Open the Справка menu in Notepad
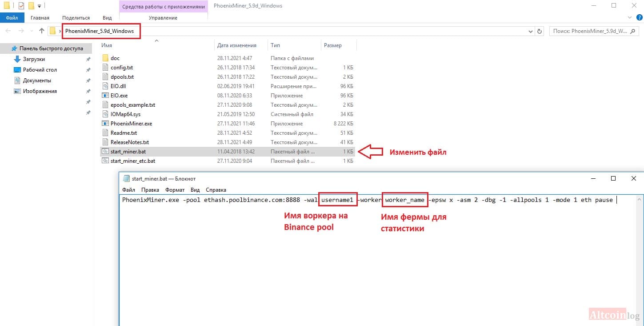644x326 pixels. click(216, 189)
